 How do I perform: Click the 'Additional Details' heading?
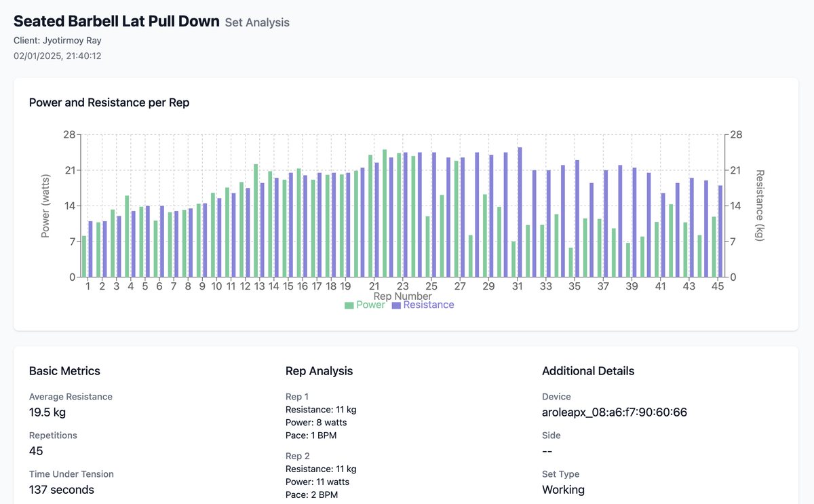point(588,371)
